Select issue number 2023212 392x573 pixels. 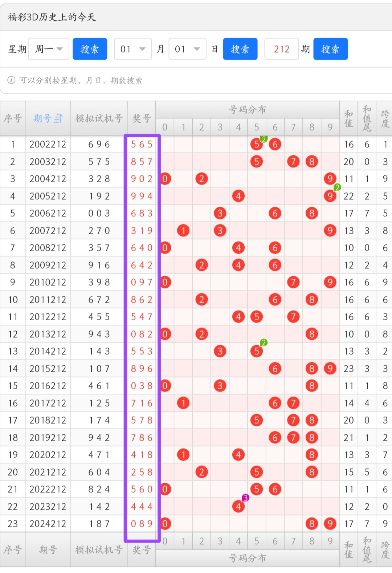pos(48,507)
